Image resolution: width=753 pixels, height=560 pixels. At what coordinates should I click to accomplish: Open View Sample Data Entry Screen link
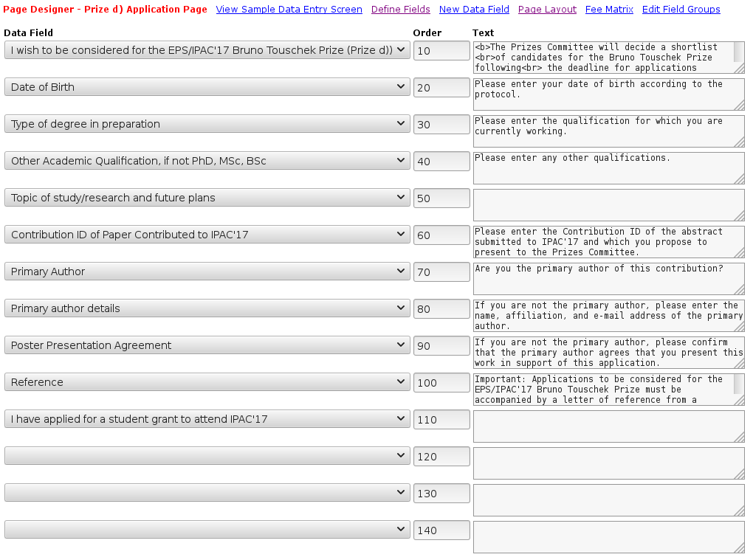[289, 9]
